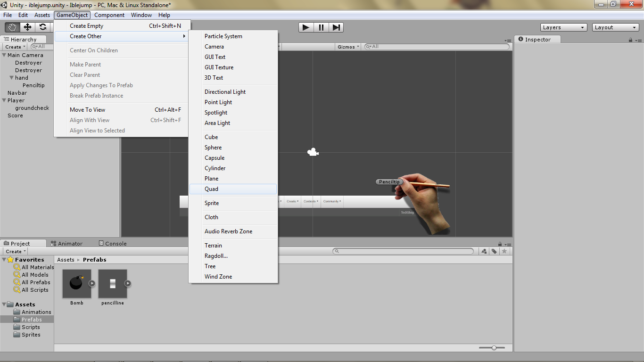Click the Scene view search field
This screenshot has width=644, height=362.
437,47
